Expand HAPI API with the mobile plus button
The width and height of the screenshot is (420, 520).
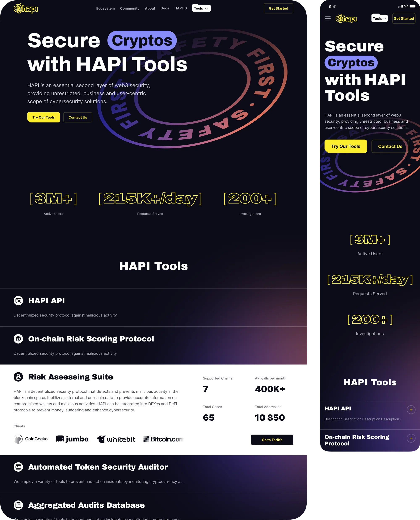pyautogui.click(x=411, y=410)
